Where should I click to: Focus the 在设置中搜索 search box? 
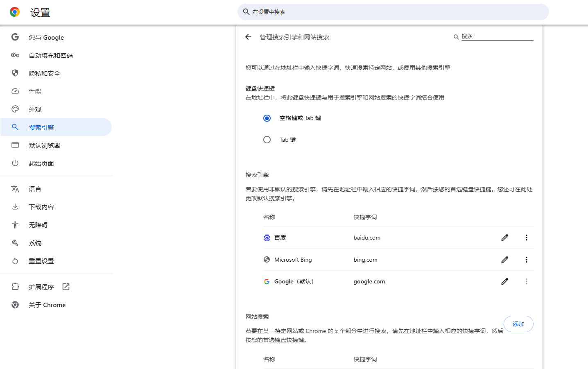click(x=393, y=12)
